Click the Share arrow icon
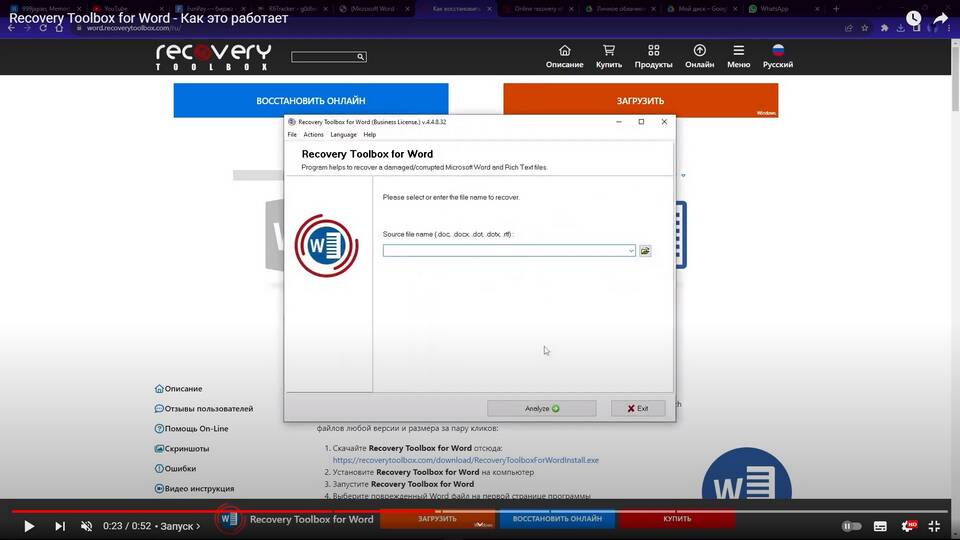 pos(940,18)
